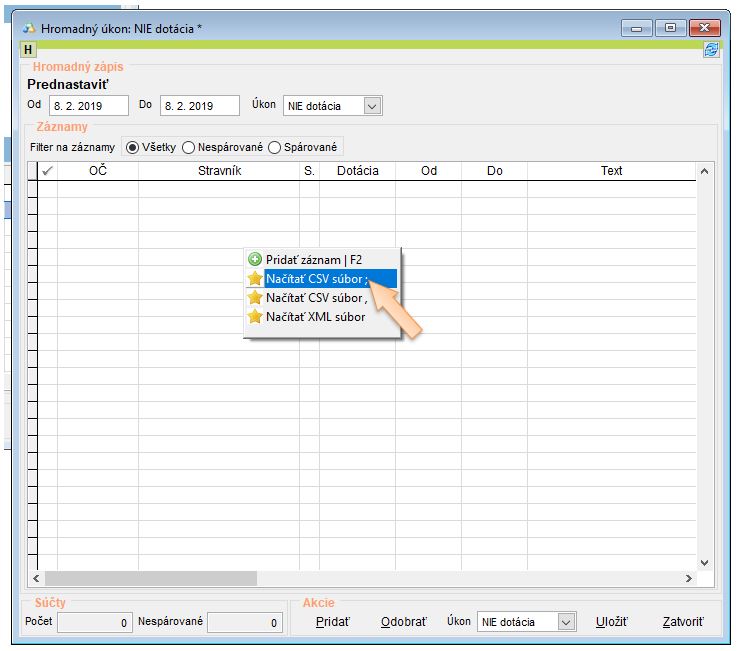
Task: Choose Načítať XML súbor from context menu
Action: point(315,317)
